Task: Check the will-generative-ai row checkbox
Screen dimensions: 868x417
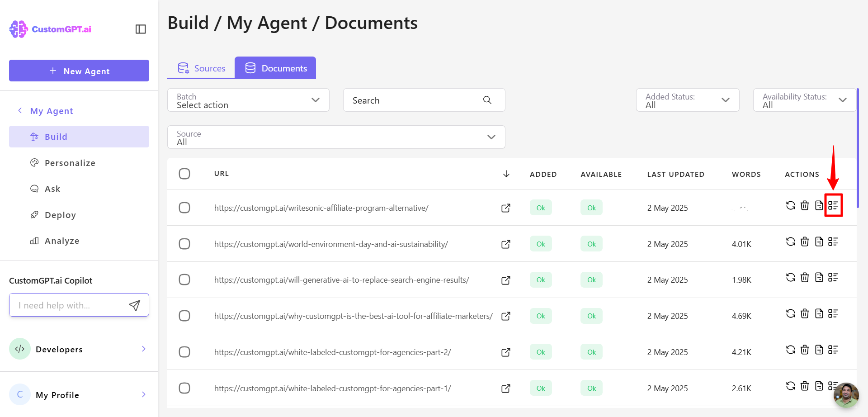Action: tap(184, 280)
